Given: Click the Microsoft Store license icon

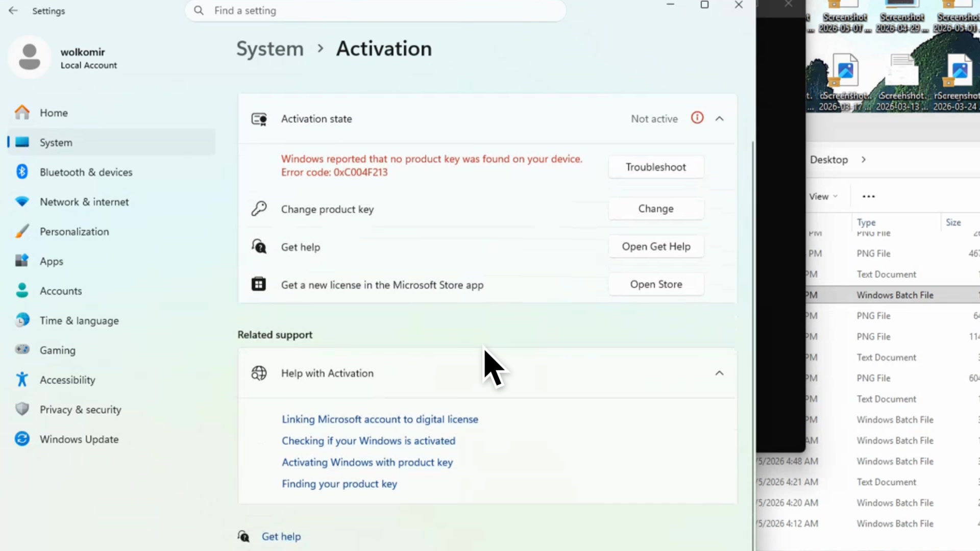Looking at the screenshot, I should pos(259,284).
